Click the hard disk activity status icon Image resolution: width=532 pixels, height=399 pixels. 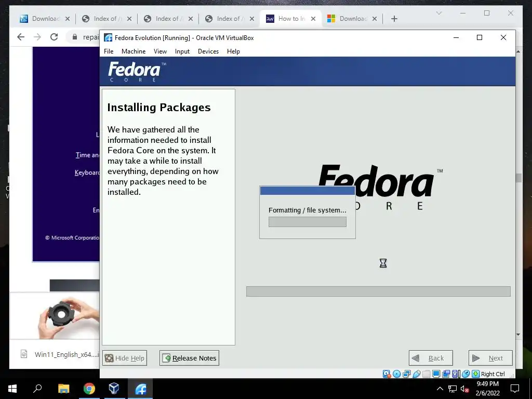click(387, 374)
